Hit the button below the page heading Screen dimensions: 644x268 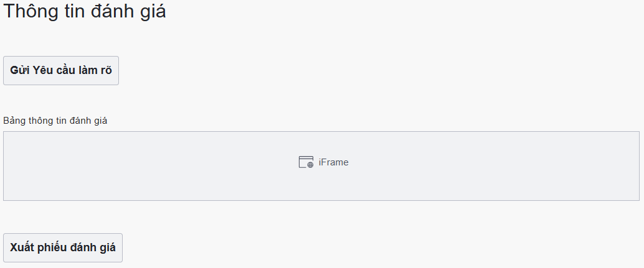[x=61, y=70]
